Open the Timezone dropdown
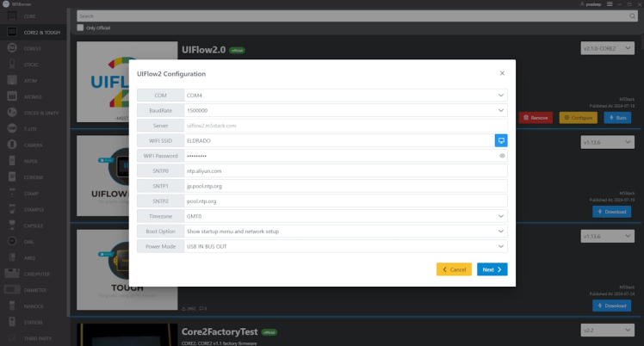The height and width of the screenshot is (346, 644). point(345,216)
